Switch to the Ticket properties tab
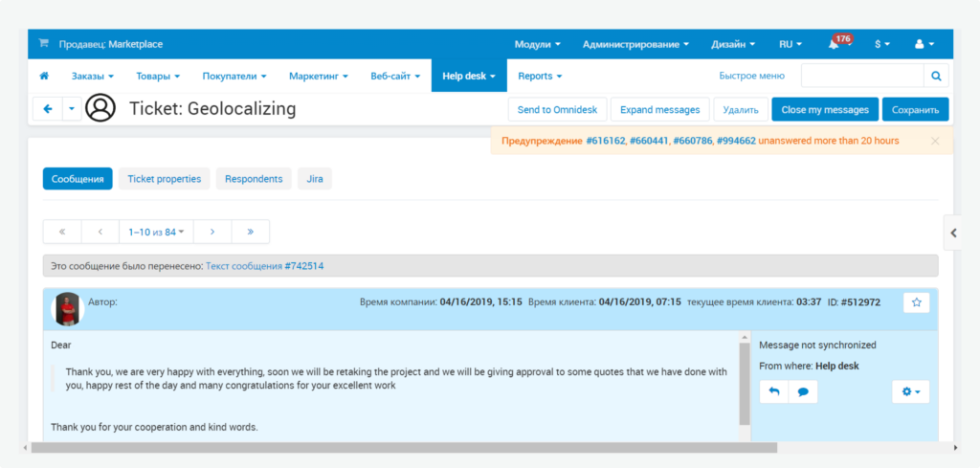This screenshot has width=980, height=468. point(164,179)
